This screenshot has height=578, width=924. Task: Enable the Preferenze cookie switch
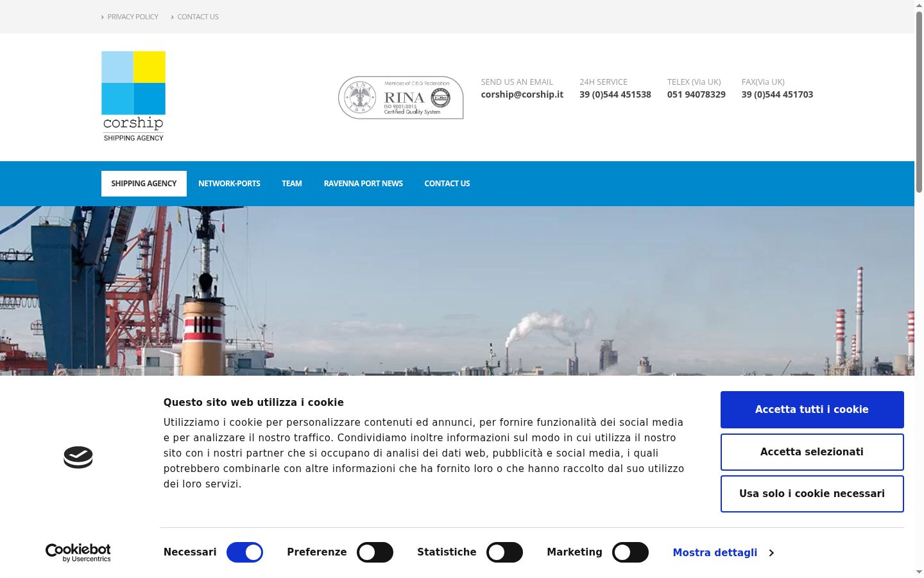point(375,552)
